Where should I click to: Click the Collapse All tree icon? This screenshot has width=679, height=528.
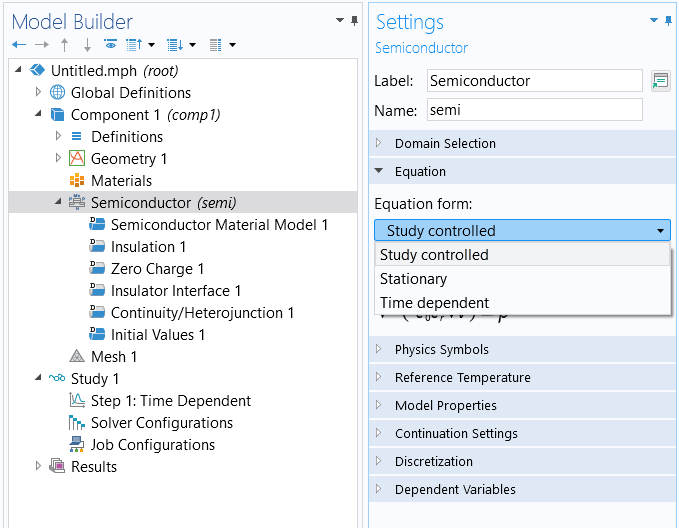(134, 45)
